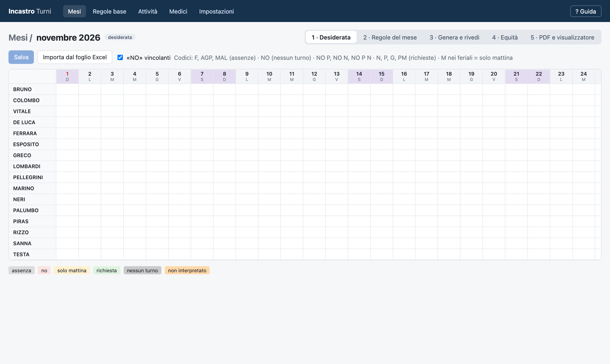Select the DE LUCA row name

tap(24, 122)
